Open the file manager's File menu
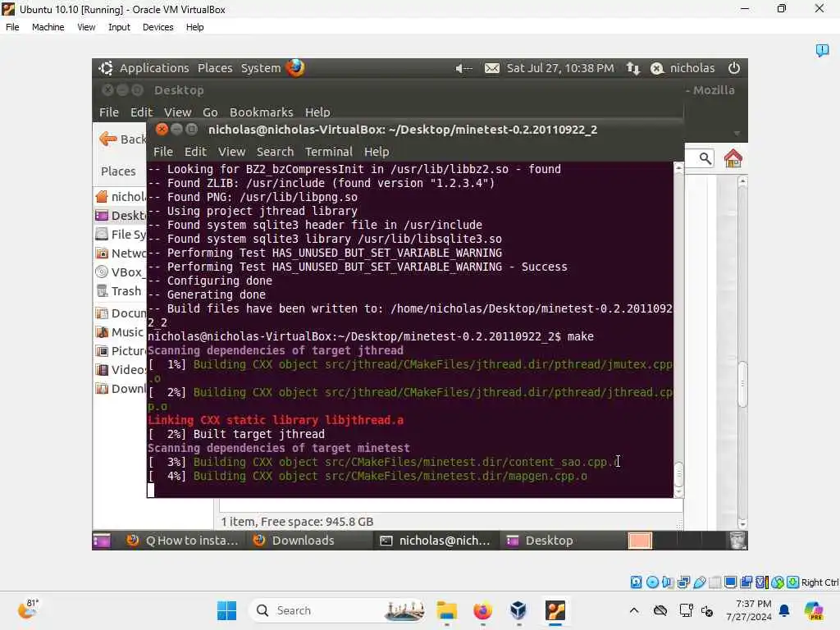 point(109,112)
